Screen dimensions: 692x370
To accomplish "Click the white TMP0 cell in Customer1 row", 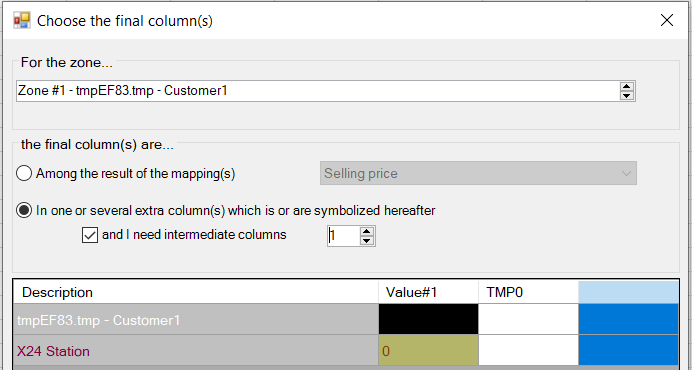I will coord(528,319).
